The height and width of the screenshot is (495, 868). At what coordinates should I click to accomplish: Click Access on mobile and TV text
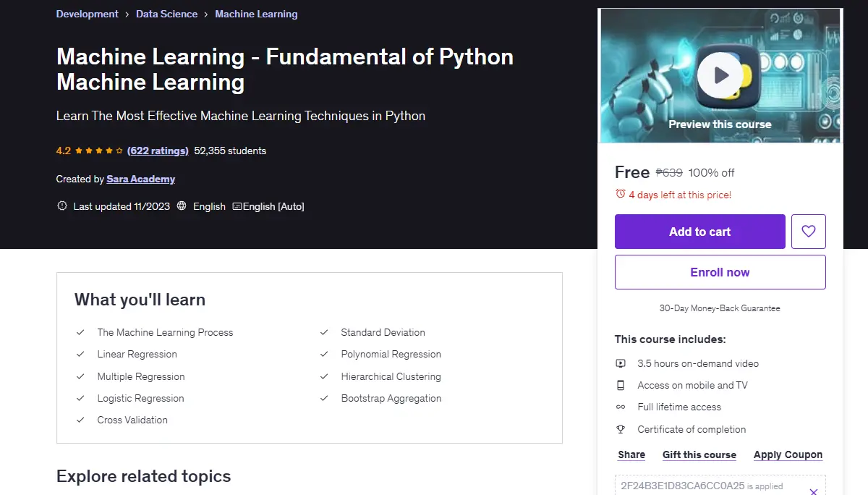(x=693, y=385)
